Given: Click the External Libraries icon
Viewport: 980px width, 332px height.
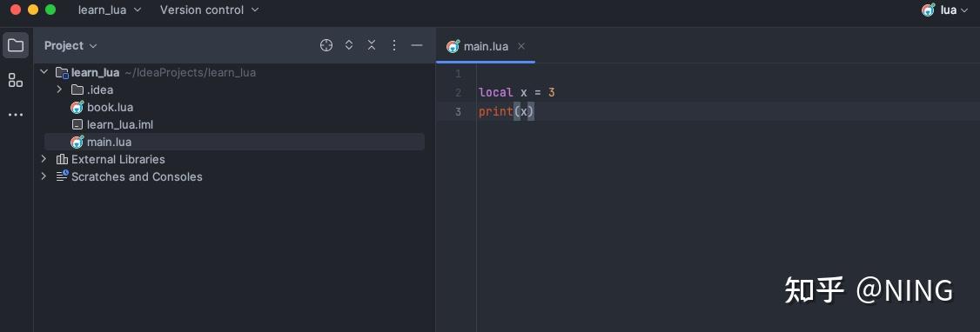Looking at the screenshot, I should click(62, 160).
